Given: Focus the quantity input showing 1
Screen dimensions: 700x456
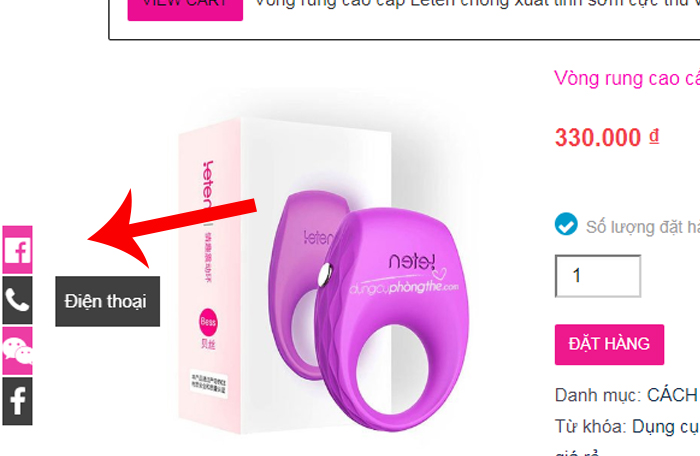Looking at the screenshot, I should (598, 276).
